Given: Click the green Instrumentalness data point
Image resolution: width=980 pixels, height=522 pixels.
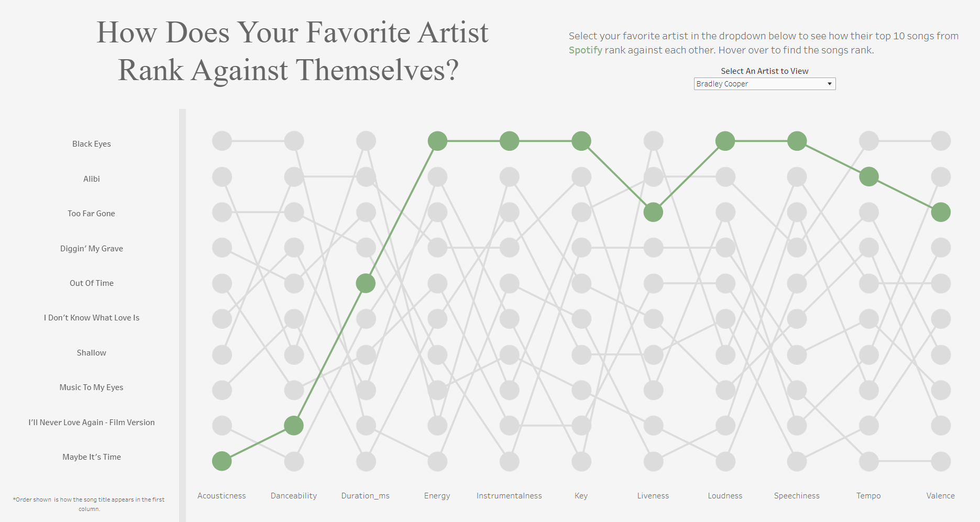Looking at the screenshot, I should [509, 141].
